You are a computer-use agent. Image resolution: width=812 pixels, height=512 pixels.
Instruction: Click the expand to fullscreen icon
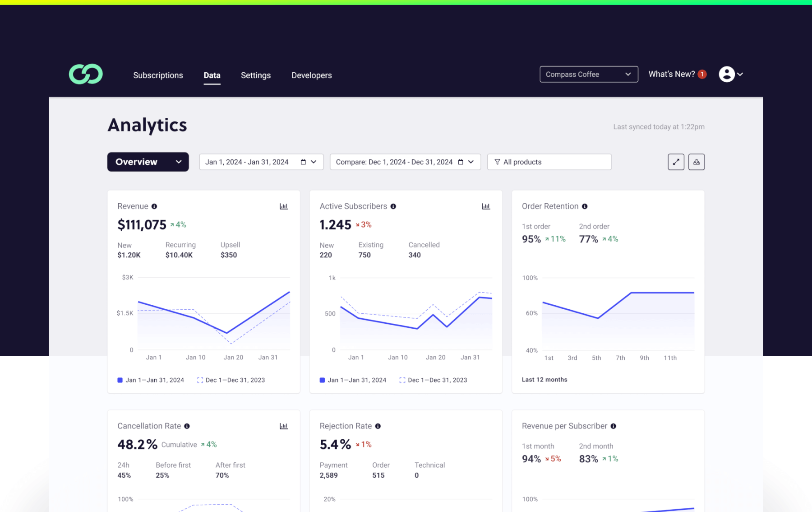(x=676, y=162)
